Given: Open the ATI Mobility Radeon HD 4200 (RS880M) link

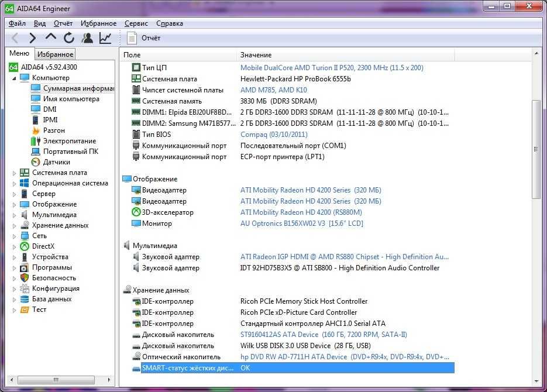Looking at the screenshot, I should (301, 212).
